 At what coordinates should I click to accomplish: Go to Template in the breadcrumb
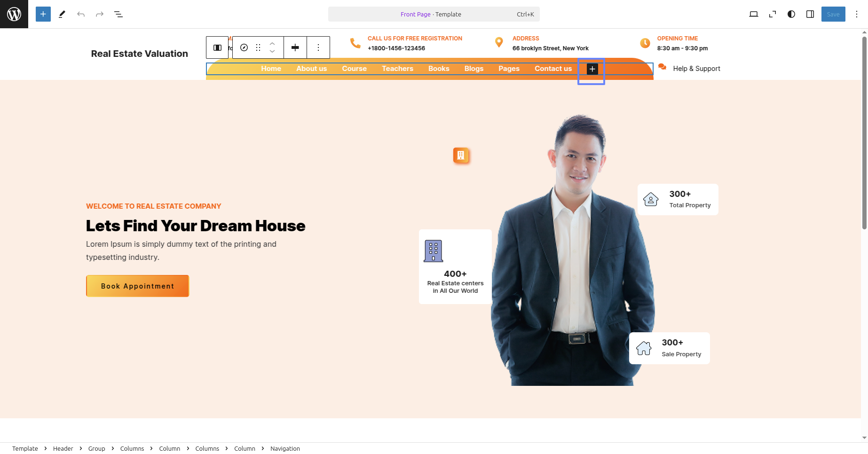[25, 448]
